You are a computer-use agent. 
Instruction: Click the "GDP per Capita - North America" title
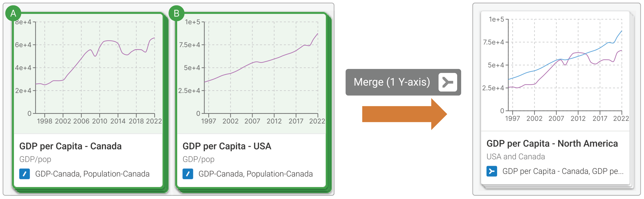pos(552,144)
